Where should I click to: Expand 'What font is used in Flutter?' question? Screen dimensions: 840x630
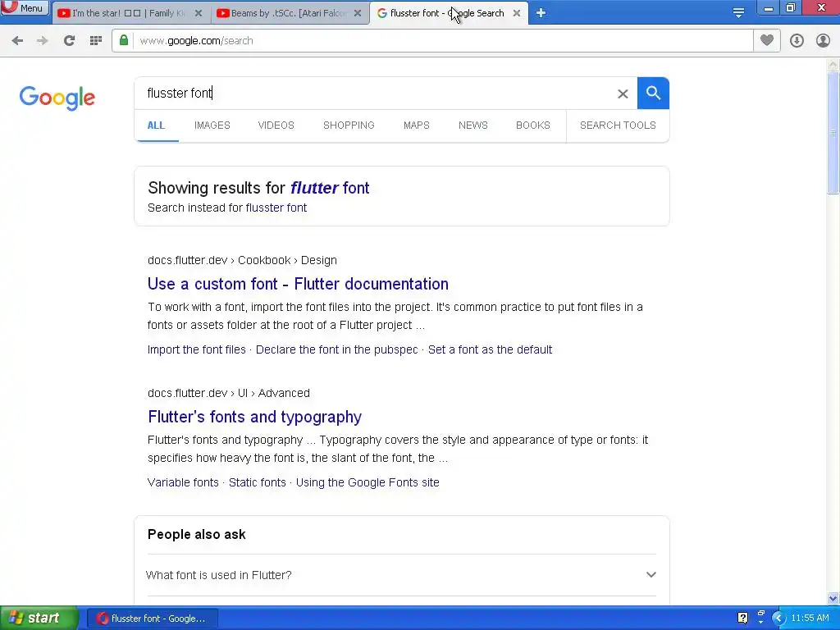tap(401, 575)
